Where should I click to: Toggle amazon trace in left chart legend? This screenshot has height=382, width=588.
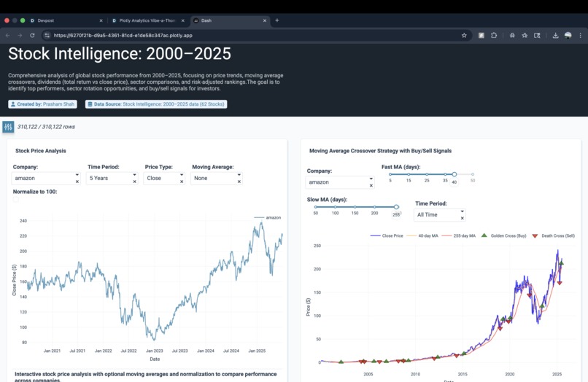point(268,217)
